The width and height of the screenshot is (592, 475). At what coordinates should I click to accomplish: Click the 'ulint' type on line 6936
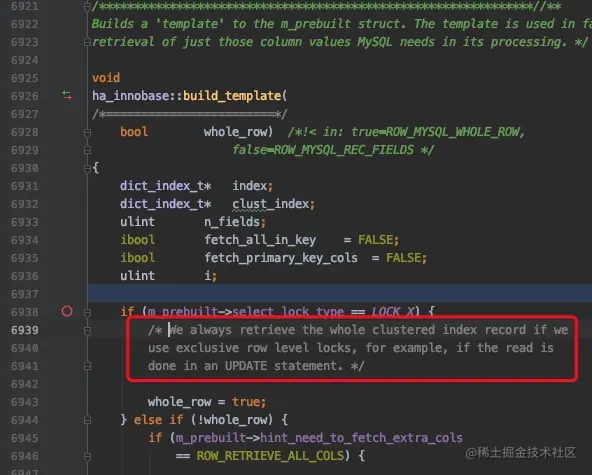tap(137, 276)
